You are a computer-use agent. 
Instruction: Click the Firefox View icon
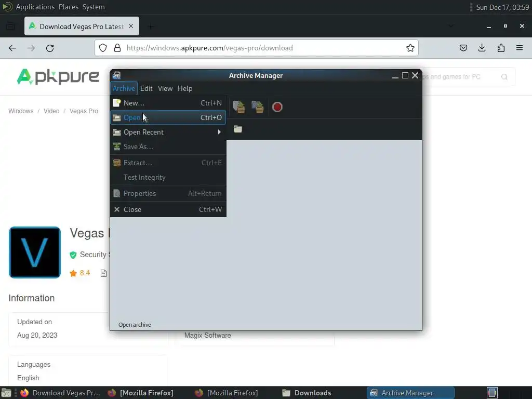click(10, 26)
